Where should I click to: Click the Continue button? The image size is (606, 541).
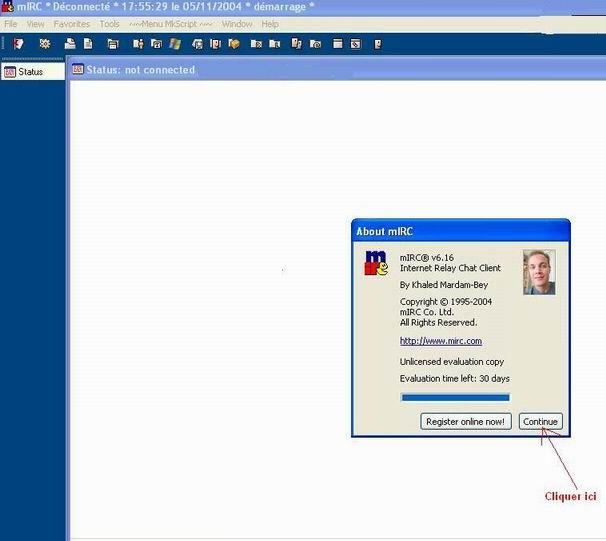point(540,422)
